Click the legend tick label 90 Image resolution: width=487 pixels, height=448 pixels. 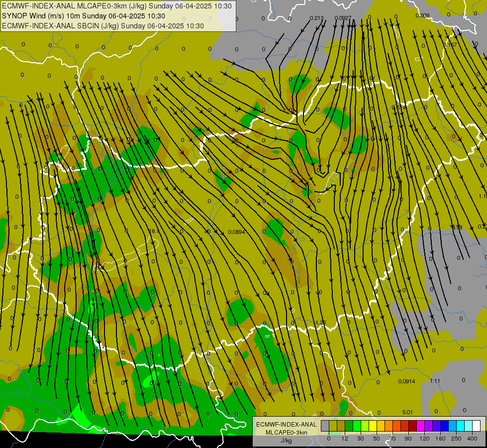click(x=408, y=439)
